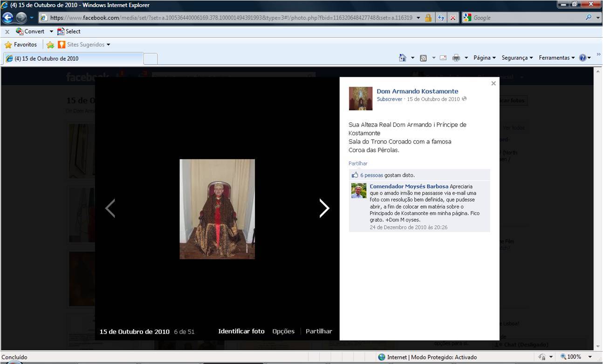This screenshot has width=603, height=364.
Task: Click the RSS feeds icon
Action: (423, 58)
